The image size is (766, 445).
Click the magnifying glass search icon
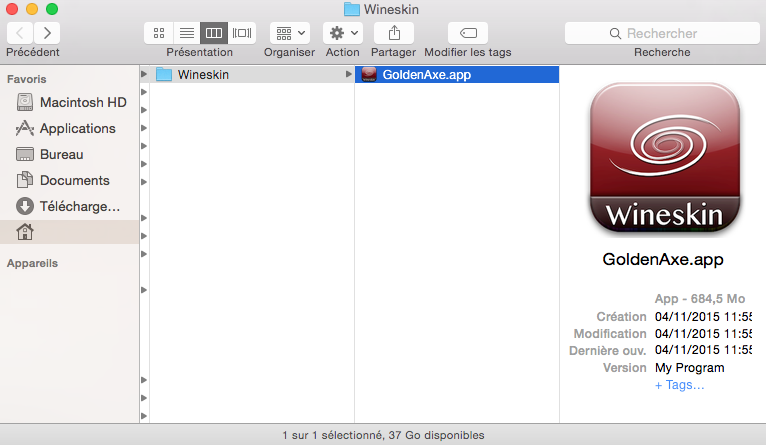(x=615, y=33)
